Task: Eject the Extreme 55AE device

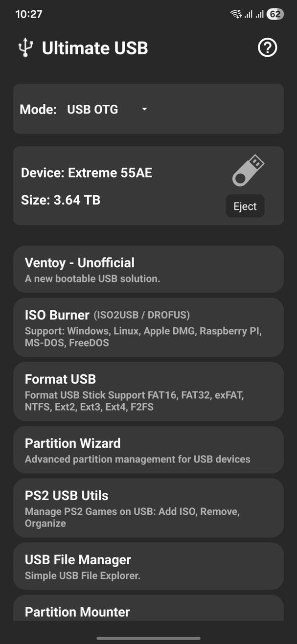Action: point(245,206)
